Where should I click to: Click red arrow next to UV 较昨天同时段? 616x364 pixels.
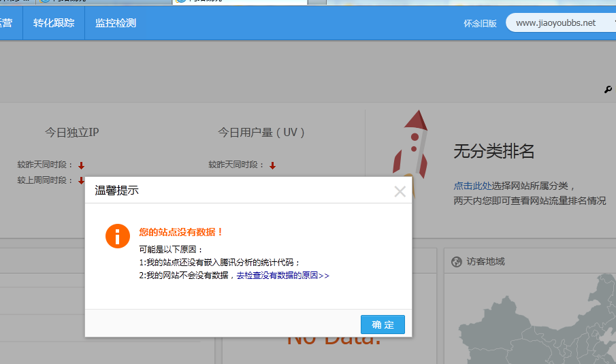(273, 165)
